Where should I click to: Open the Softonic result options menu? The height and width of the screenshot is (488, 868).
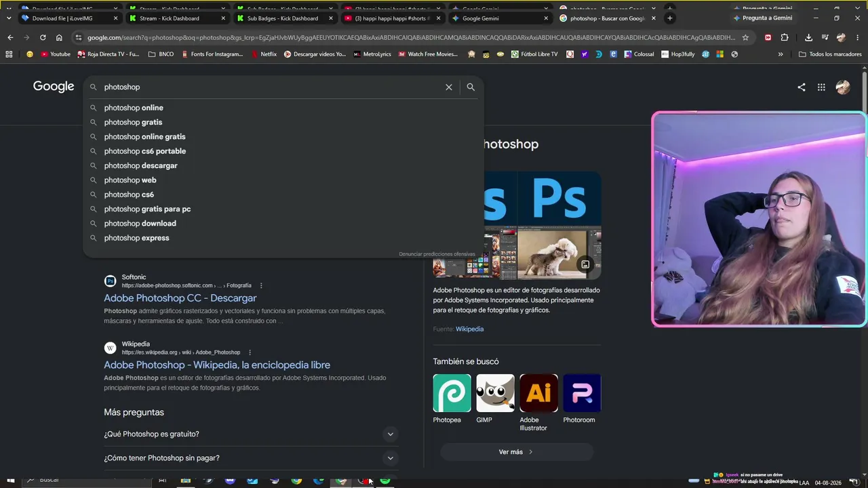[x=261, y=285]
